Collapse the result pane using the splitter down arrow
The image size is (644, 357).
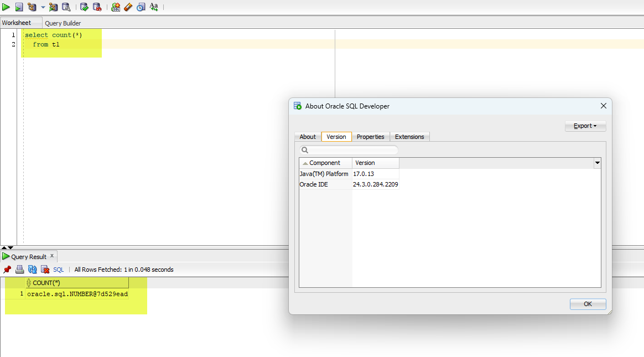pyautogui.click(x=11, y=248)
